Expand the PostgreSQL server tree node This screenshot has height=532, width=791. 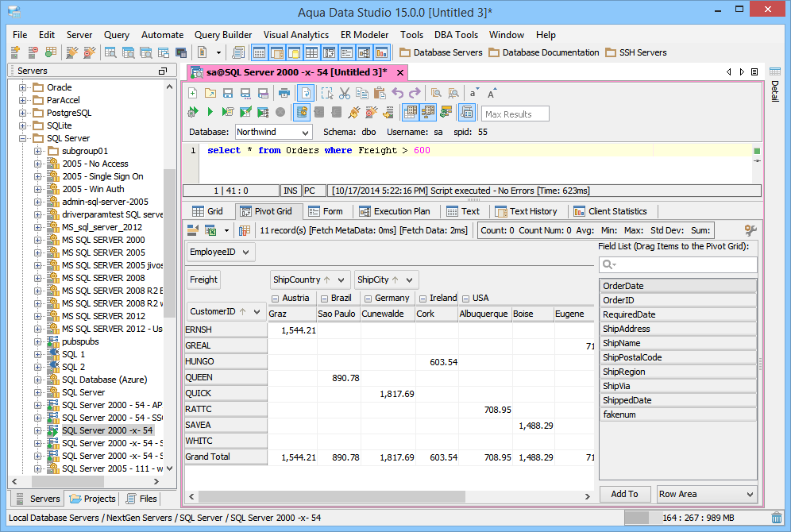tap(24, 113)
